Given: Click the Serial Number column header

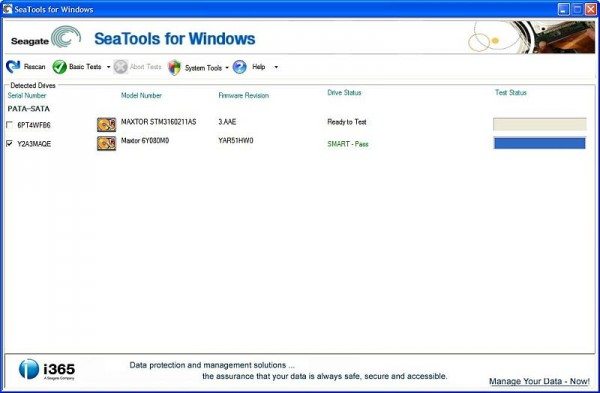Looking at the screenshot, I should pos(27,95).
